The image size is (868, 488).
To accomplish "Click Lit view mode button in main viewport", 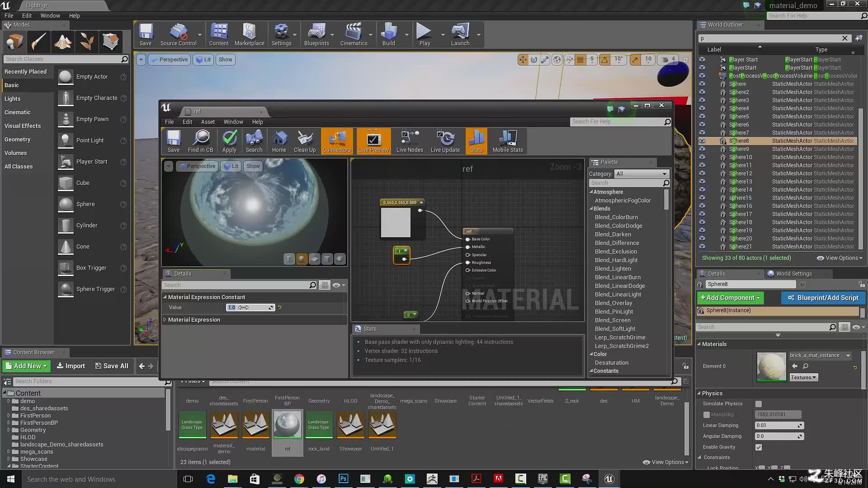I will [203, 60].
